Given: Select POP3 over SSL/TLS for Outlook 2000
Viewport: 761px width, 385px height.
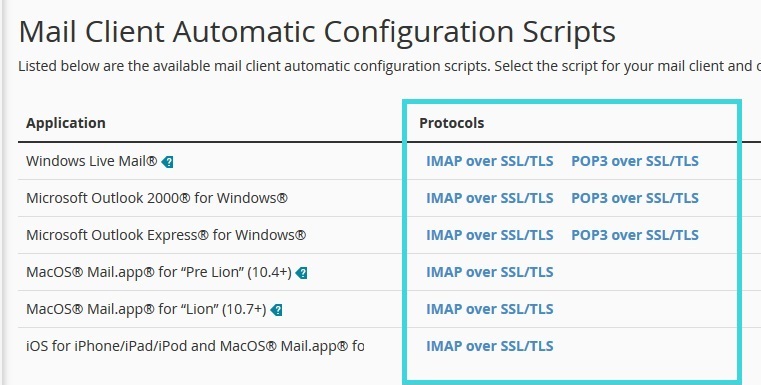Looking at the screenshot, I should [635, 198].
